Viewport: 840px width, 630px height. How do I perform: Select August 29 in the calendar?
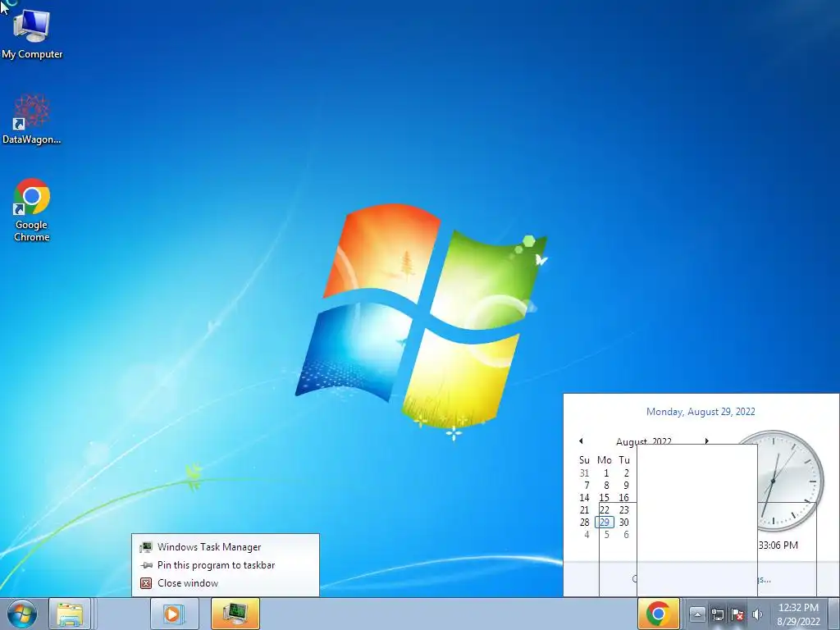pos(605,523)
